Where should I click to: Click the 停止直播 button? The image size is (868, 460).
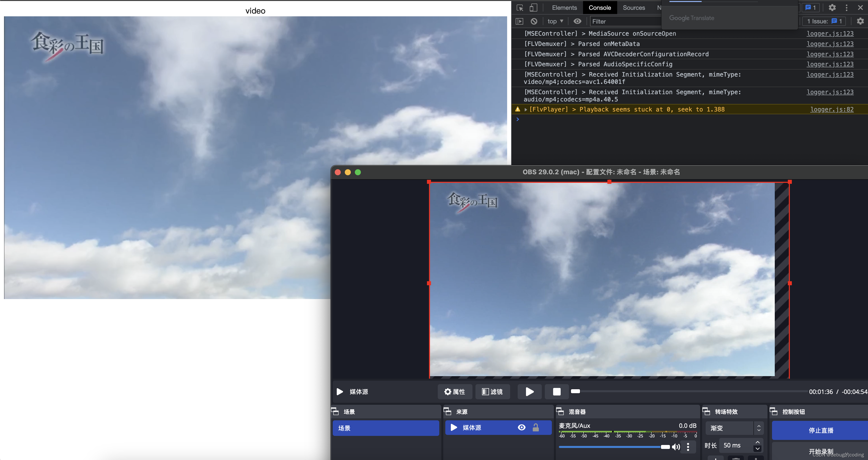pyautogui.click(x=821, y=430)
